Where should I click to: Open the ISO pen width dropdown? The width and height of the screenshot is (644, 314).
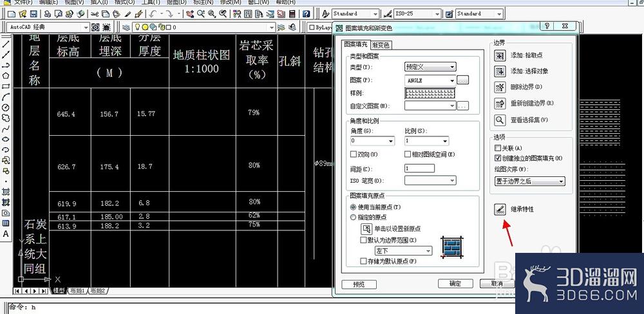click(x=430, y=181)
